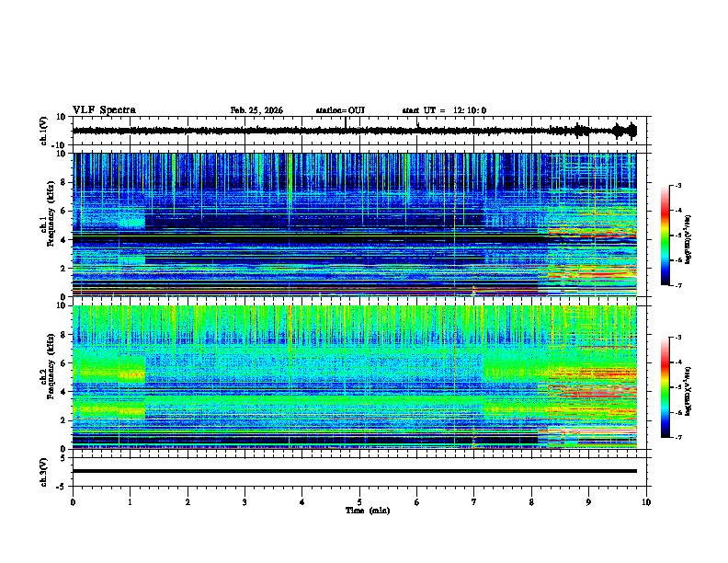
Task: Click the ch.1 voltage waveform trace
Action: coord(355,131)
